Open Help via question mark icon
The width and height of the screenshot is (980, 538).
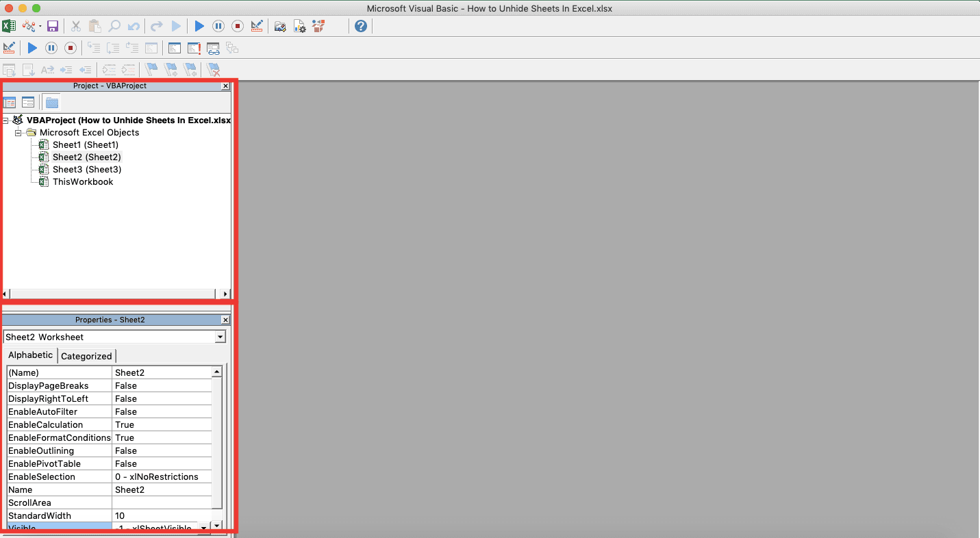tap(361, 26)
